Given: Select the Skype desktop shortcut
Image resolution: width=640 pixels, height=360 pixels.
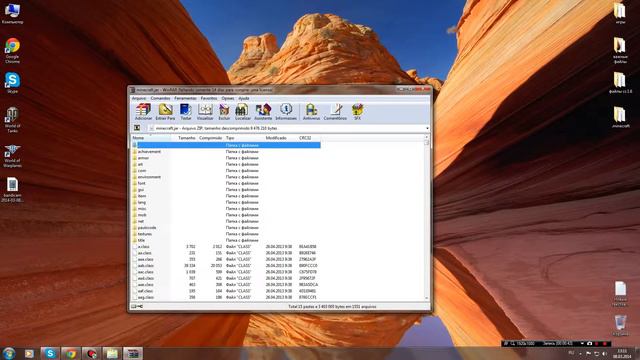Looking at the screenshot, I should [x=13, y=83].
